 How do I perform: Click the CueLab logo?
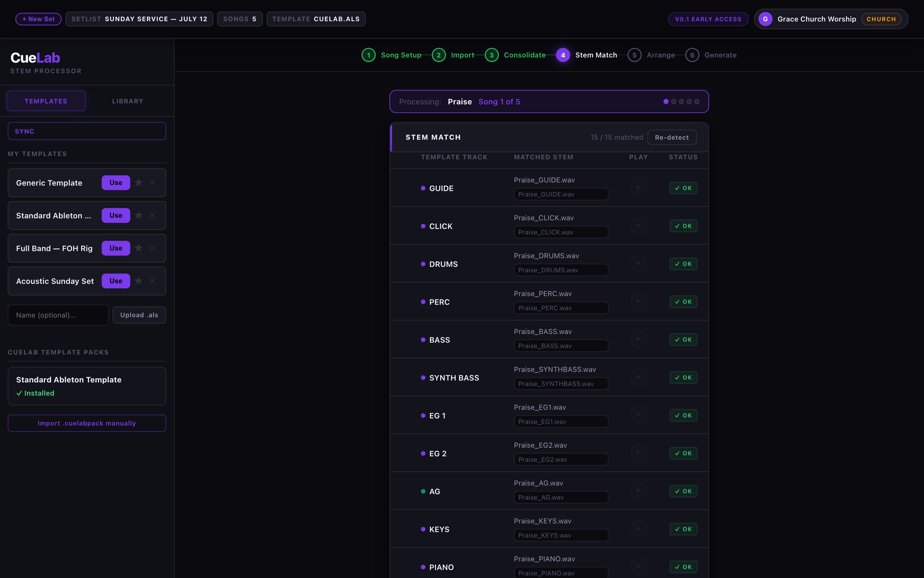[x=35, y=58]
